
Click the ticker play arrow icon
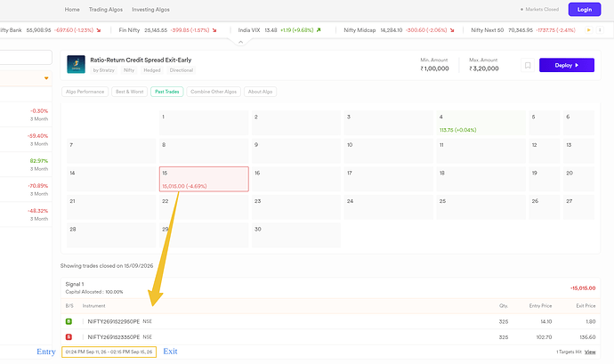[588, 29]
